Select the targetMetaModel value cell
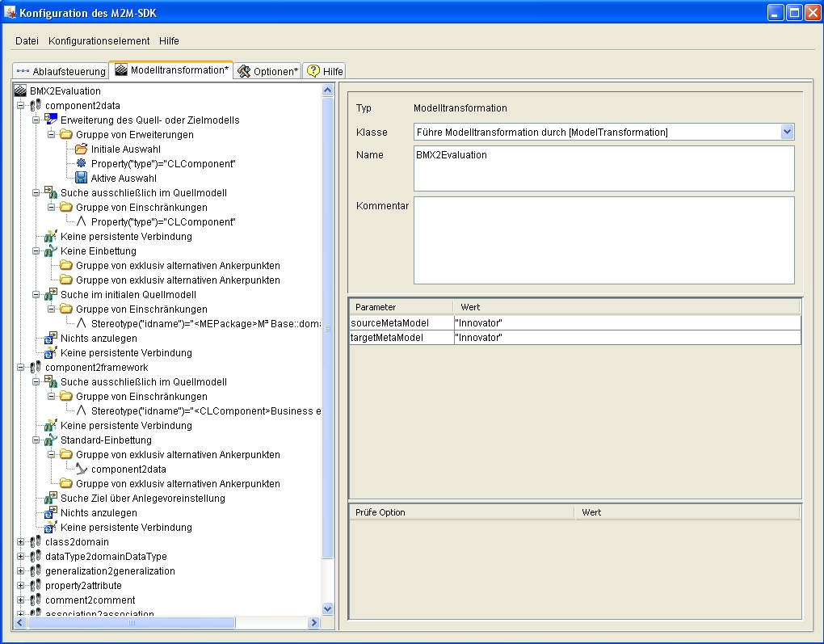Screen dimensions: 824x644 [x=627, y=338]
